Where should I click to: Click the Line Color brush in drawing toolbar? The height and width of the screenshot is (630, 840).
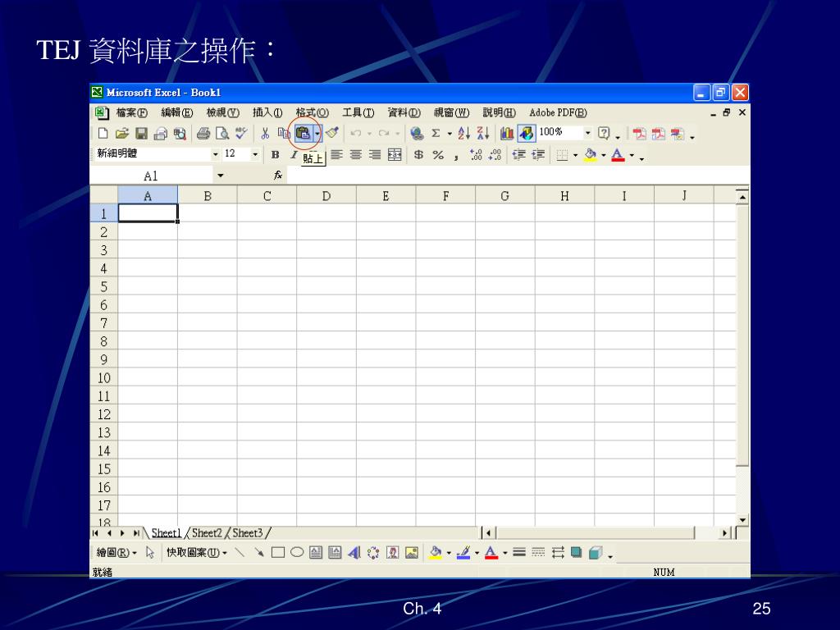464,552
